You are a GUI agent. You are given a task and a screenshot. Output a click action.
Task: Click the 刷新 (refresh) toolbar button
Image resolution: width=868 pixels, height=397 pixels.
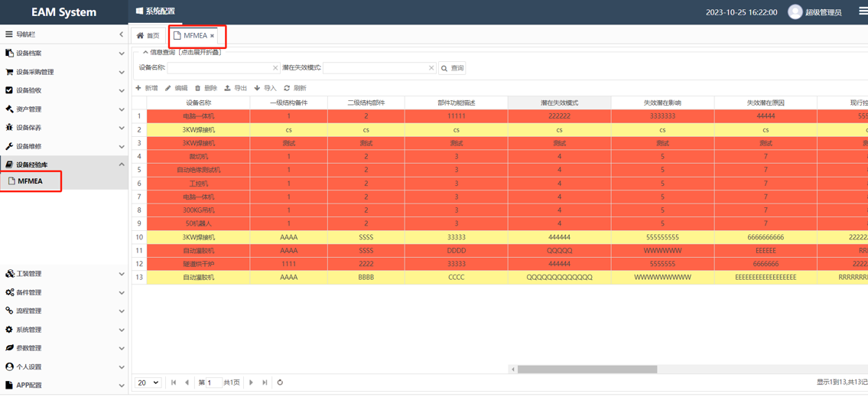(295, 88)
